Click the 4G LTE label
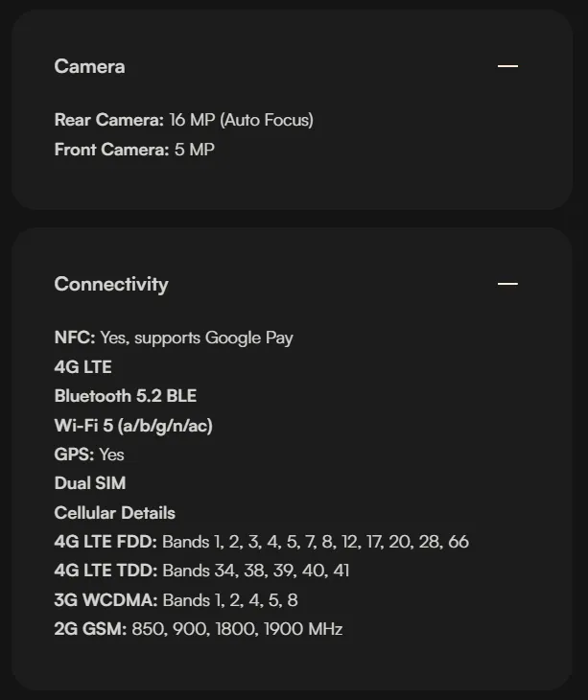The width and height of the screenshot is (588, 700). pyautogui.click(x=83, y=367)
